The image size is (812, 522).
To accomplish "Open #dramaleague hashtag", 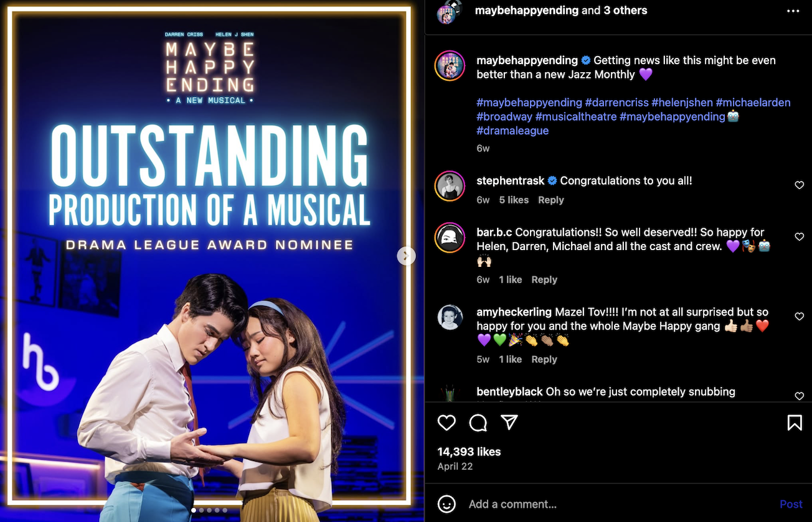I will [x=512, y=131].
